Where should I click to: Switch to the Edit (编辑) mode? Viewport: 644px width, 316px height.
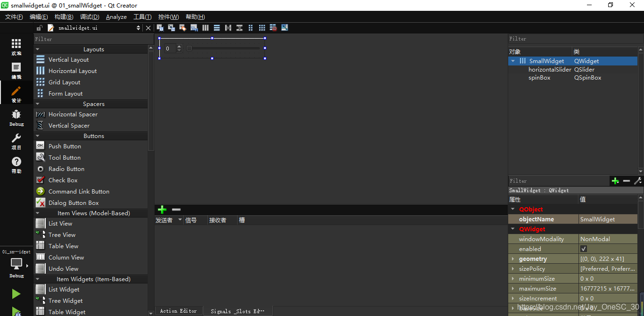point(17,71)
